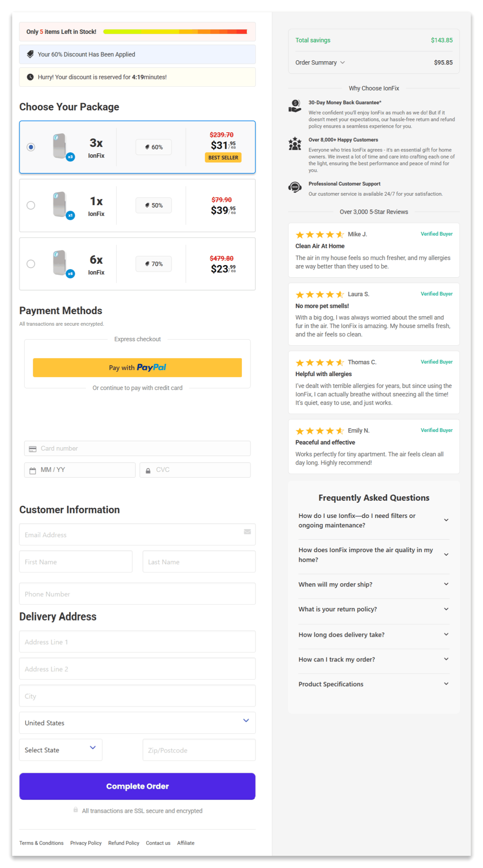Click the money-back guarantee hand icon
Viewport: 483px width, 868px height.
(x=294, y=106)
